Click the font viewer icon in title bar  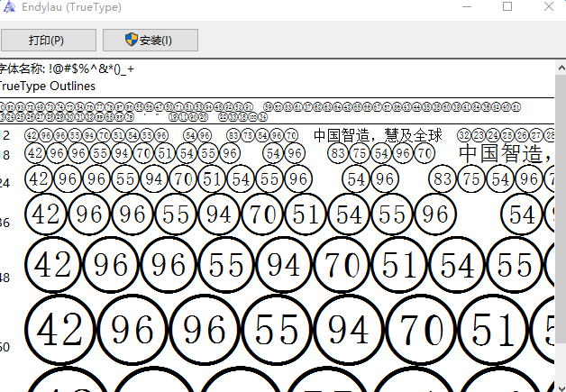9,7
